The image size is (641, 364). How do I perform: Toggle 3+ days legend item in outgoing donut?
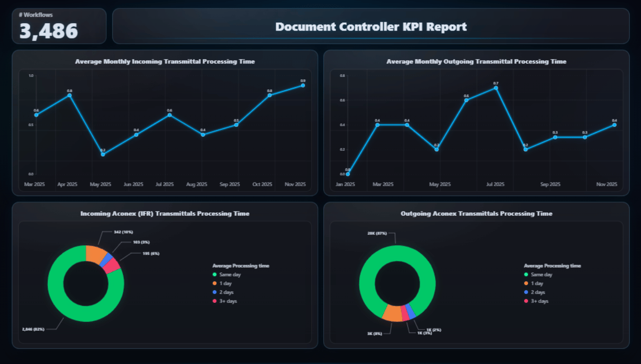pyautogui.click(x=540, y=301)
